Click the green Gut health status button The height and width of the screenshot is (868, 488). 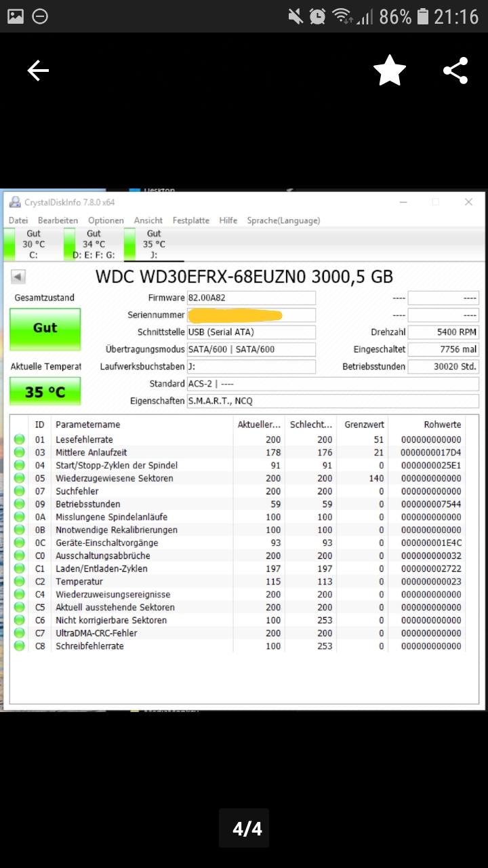coord(45,330)
